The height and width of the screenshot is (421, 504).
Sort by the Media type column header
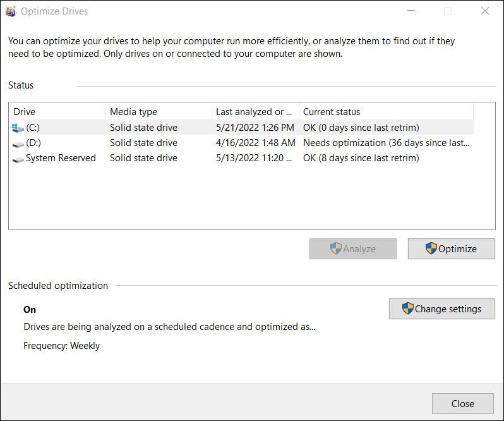click(x=158, y=112)
